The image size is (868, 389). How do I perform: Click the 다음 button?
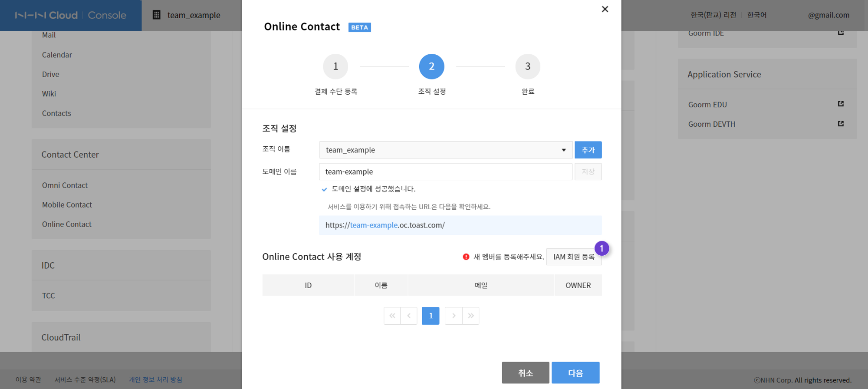pos(575,373)
